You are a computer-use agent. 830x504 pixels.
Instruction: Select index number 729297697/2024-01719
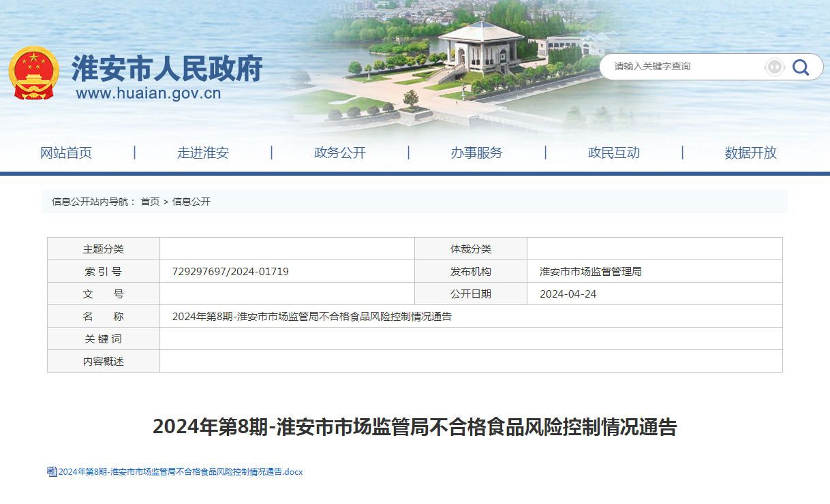230,271
